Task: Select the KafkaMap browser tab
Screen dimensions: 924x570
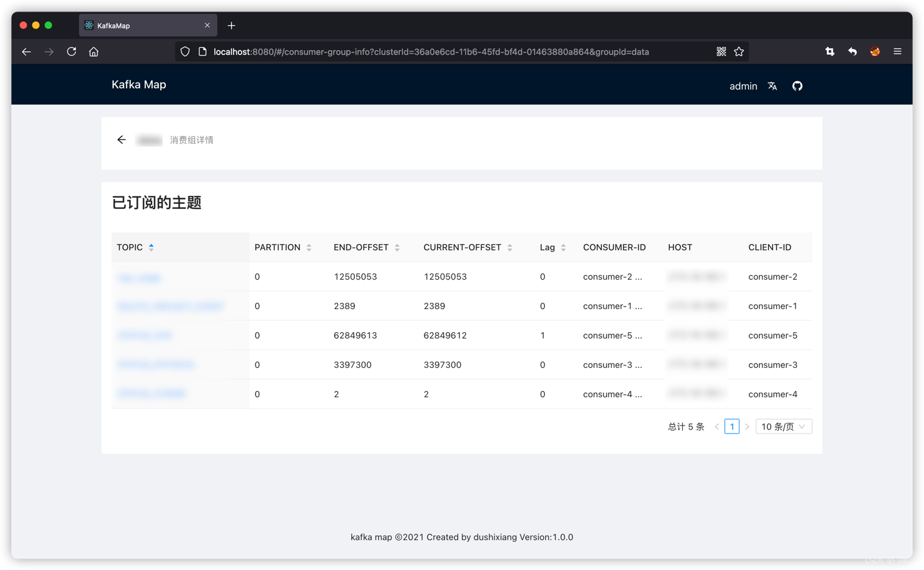Action: [148, 26]
